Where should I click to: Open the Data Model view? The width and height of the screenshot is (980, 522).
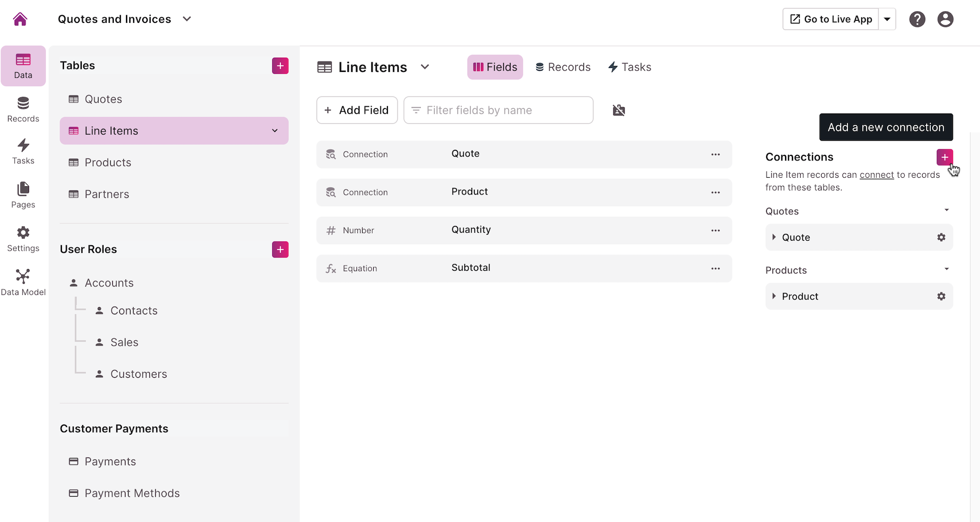[x=23, y=281]
